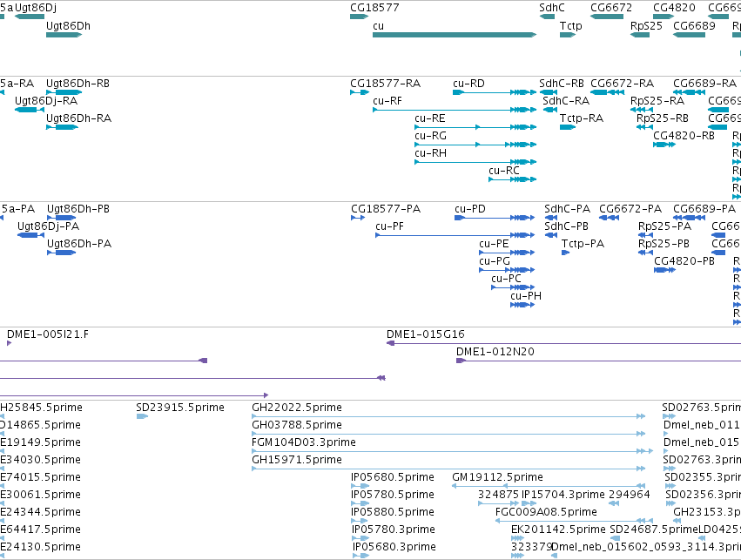Click the SdhC gene label

point(551,8)
